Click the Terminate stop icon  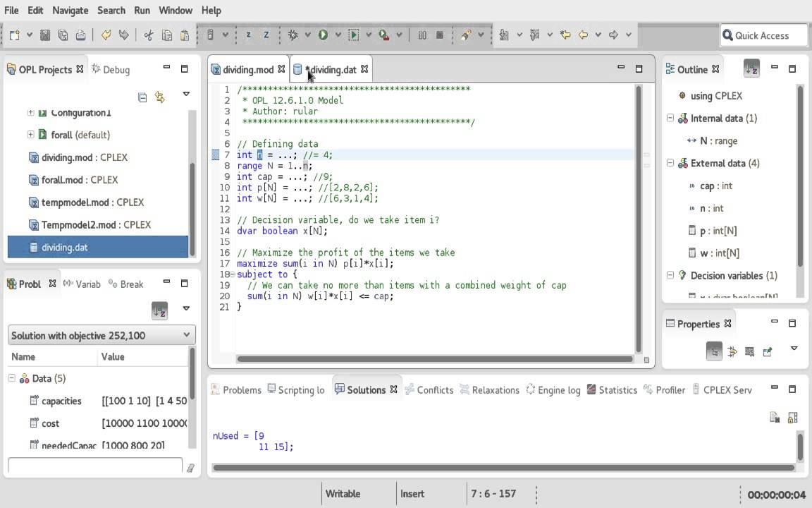click(440, 35)
